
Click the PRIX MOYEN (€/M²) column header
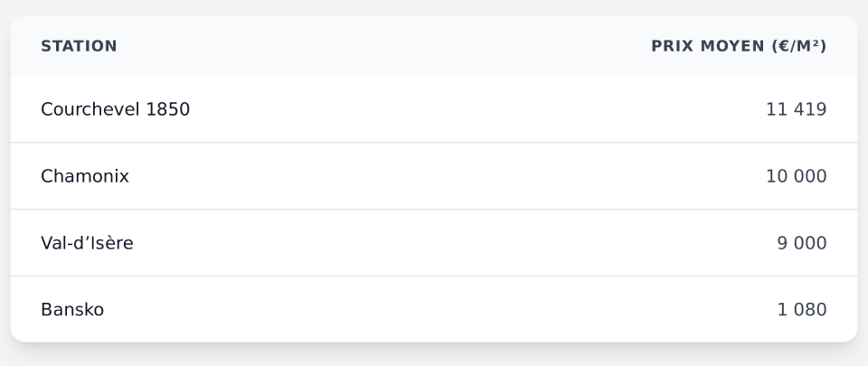(x=738, y=46)
